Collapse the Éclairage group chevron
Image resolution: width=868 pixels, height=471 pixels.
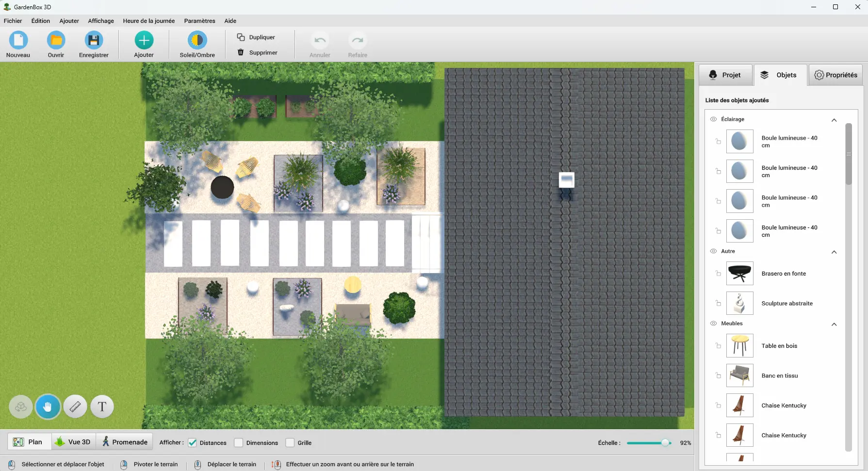pos(834,120)
